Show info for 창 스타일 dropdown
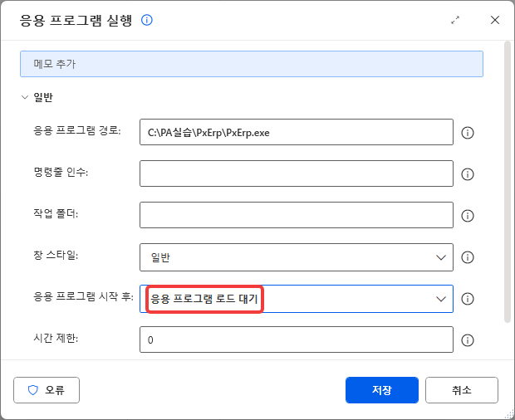515x420 pixels. (468, 257)
